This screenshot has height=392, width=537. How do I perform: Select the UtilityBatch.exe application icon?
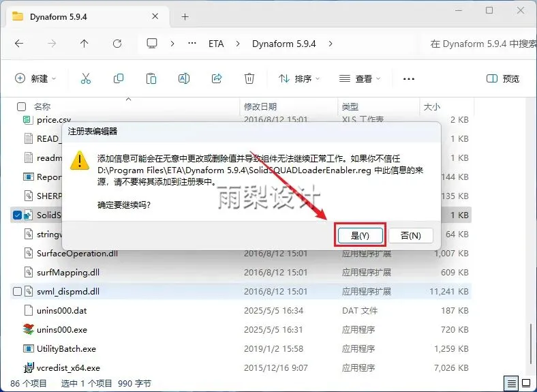[28, 349]
